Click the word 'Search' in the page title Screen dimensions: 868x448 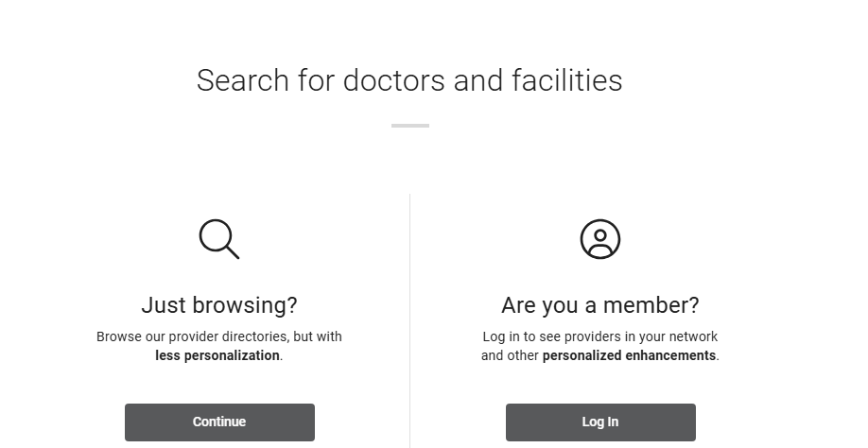click(243, 80)
